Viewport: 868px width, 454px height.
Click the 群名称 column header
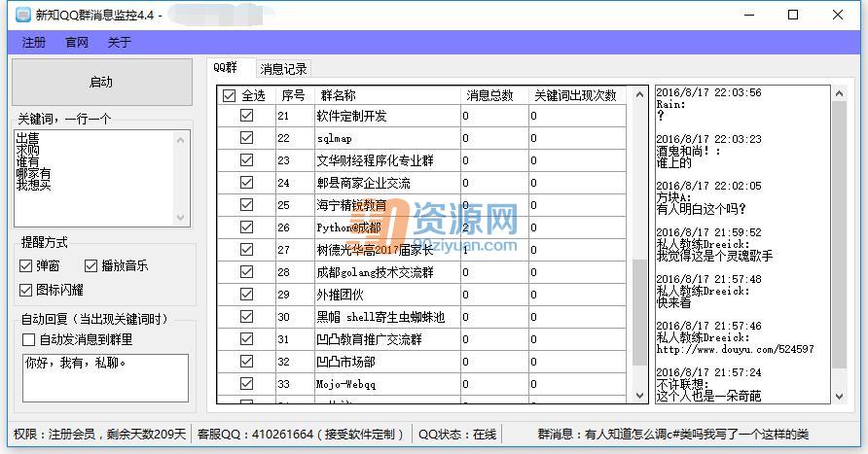point(387,95)
